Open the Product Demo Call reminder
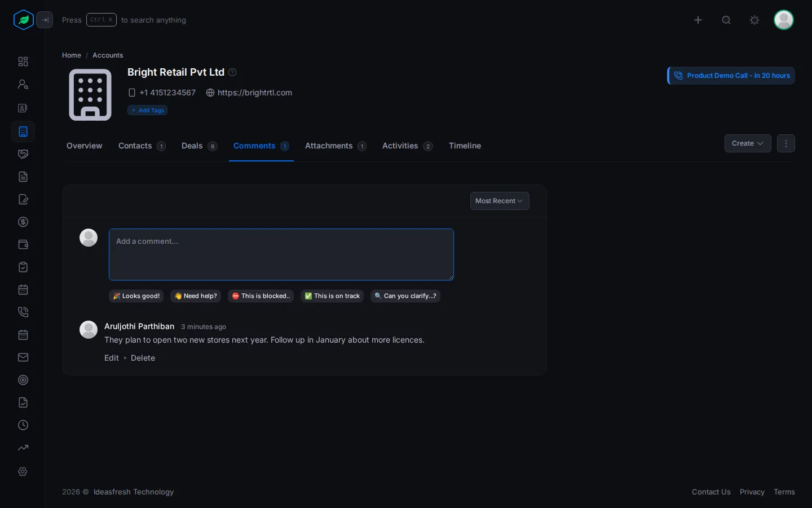812x508 pixels. 731,76
